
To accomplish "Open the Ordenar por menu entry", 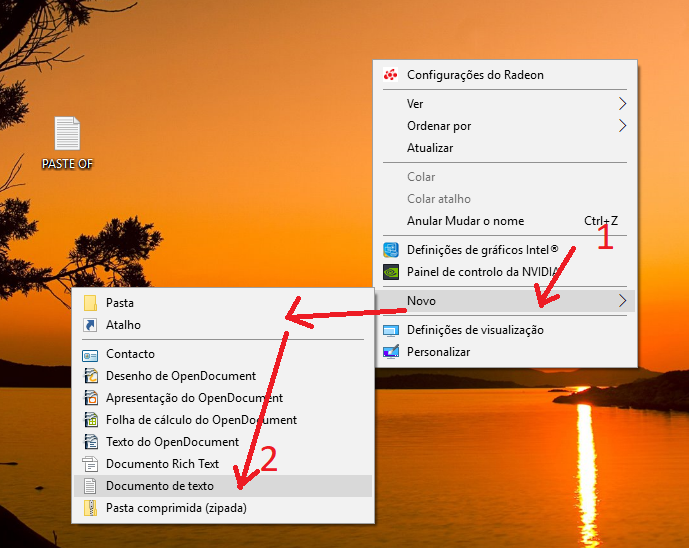I will click(x=505, y=126).
